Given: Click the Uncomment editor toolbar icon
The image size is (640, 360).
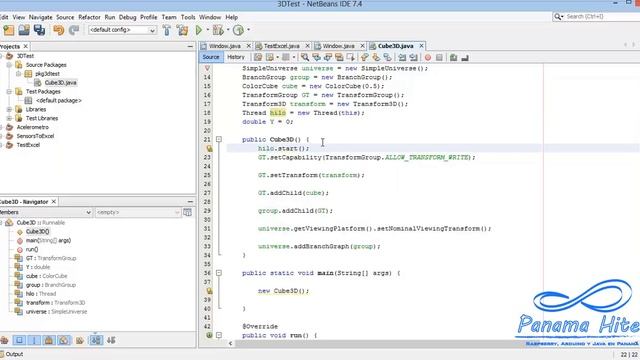Looking at the screenshot, I should point(465,58).
